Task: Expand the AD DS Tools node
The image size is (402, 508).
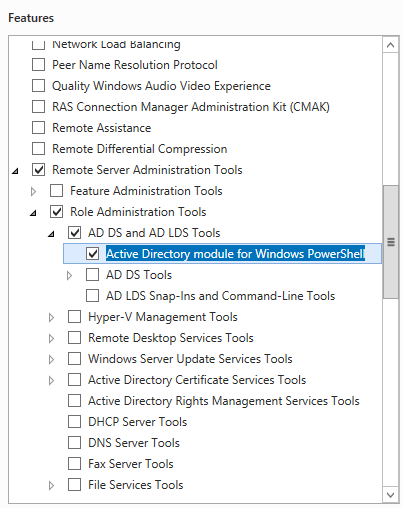Action: coord(69,276)
